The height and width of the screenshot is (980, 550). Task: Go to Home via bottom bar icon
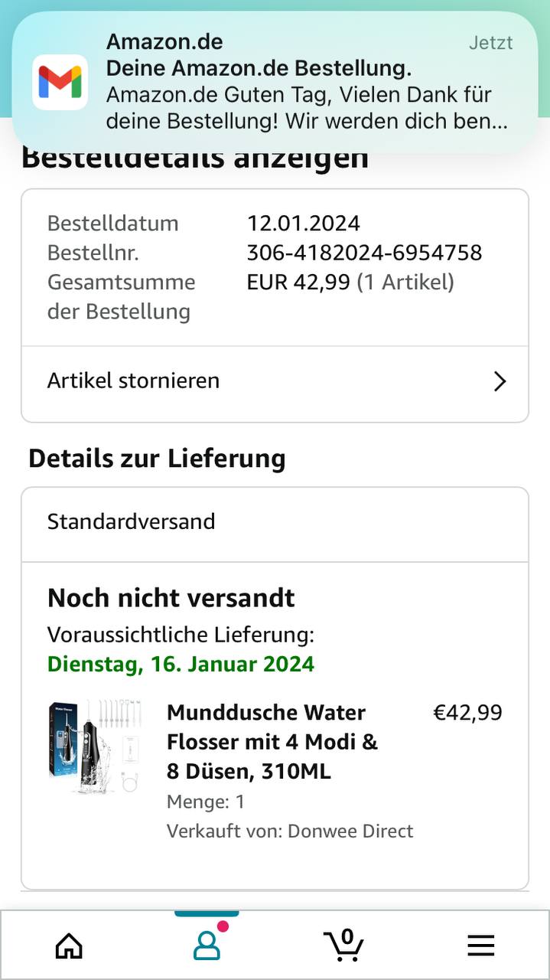69,946
